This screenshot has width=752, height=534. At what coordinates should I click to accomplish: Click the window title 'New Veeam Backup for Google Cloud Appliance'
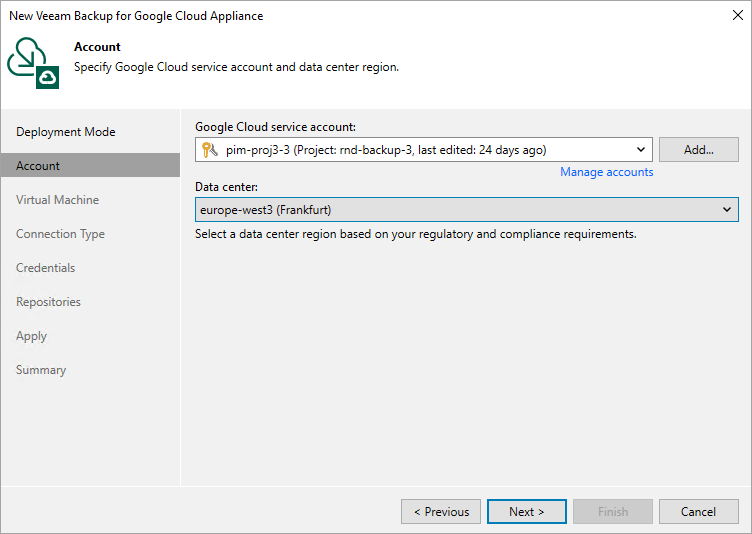pos(136,16)
